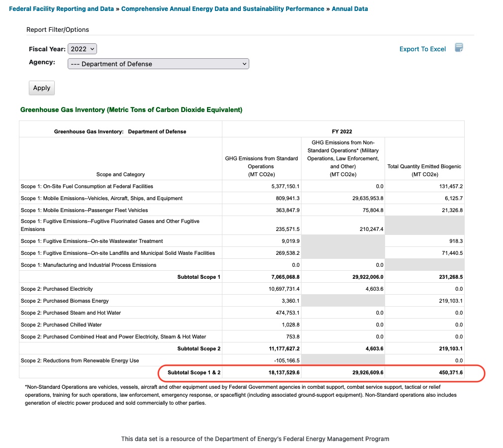Click the value 235,571.5
Viewport: 503px width, 448px height.
point(288,229)
